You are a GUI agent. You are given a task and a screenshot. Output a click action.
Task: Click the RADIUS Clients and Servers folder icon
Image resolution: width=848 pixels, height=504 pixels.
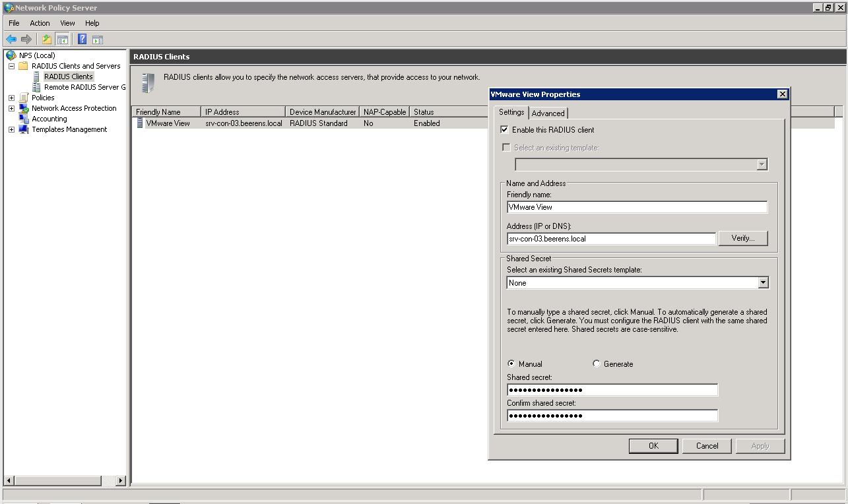pos(24,66)
